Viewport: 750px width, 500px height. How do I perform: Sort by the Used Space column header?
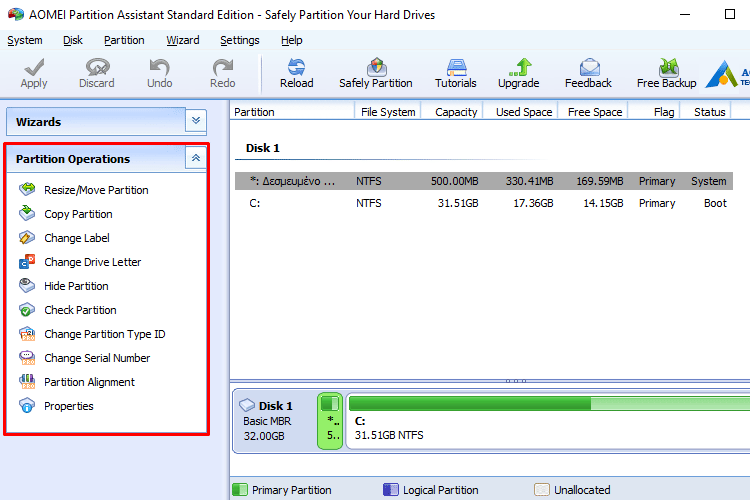[x=521, y=111]
